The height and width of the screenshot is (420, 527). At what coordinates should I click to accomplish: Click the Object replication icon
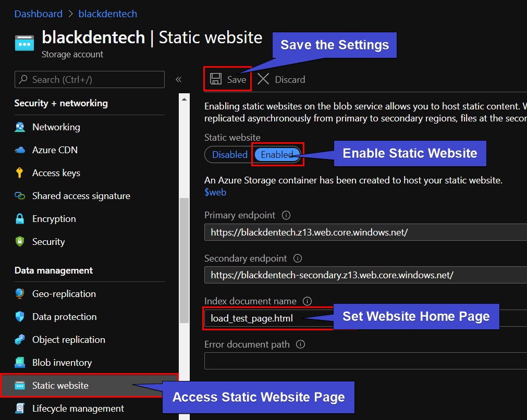click(x=20, y=339)
